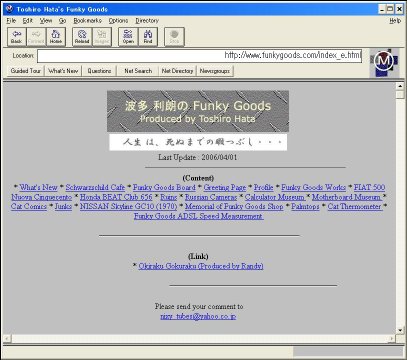Image resolution: width=407 pixels, height=360 pixels.
Task: Go to the Home page icon
Action: click(56, 37)
